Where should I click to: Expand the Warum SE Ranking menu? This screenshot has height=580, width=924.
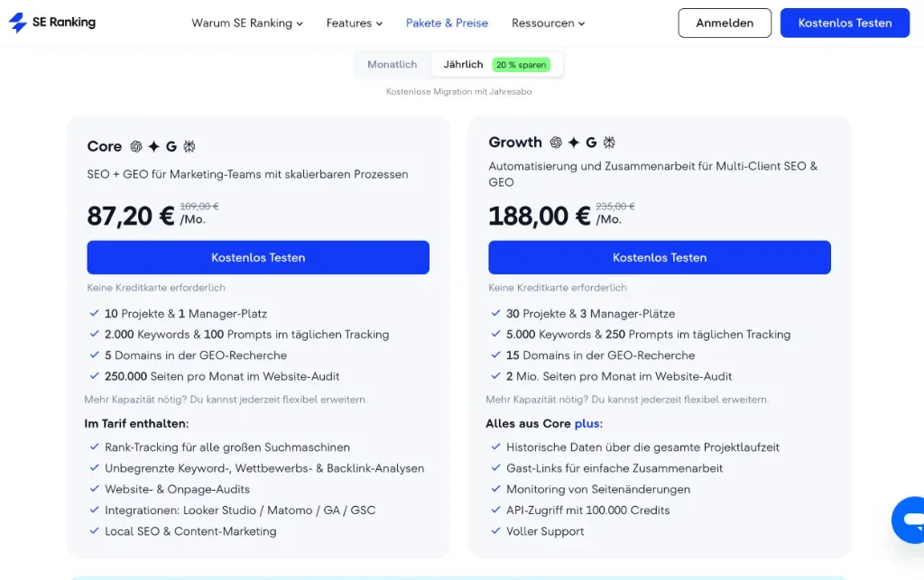pyautogui.click(x=246, y=23)
